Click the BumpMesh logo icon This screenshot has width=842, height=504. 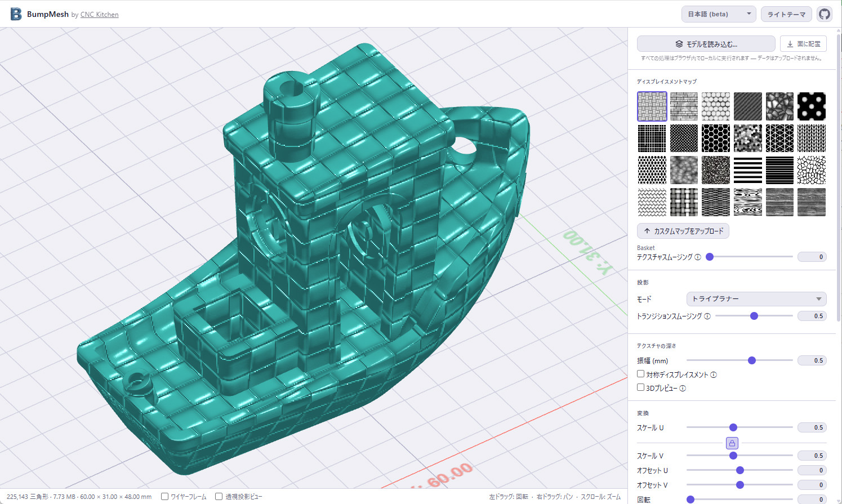tap(16, 14)
